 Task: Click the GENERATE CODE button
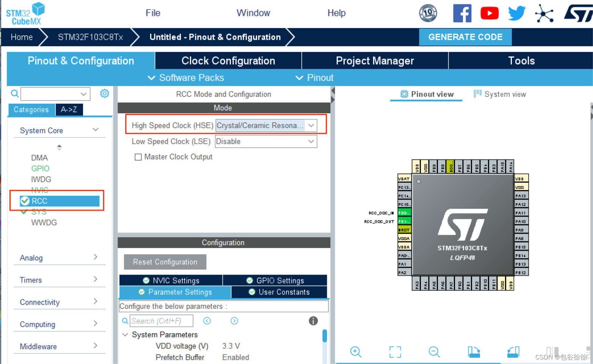[x=465, y=37]
